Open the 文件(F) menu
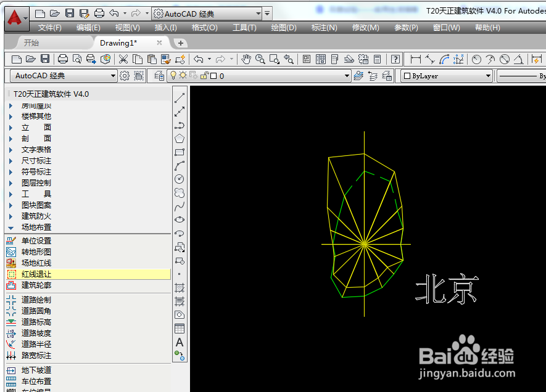This screenshot has width=546, height=392. click(x=49, y=28)
